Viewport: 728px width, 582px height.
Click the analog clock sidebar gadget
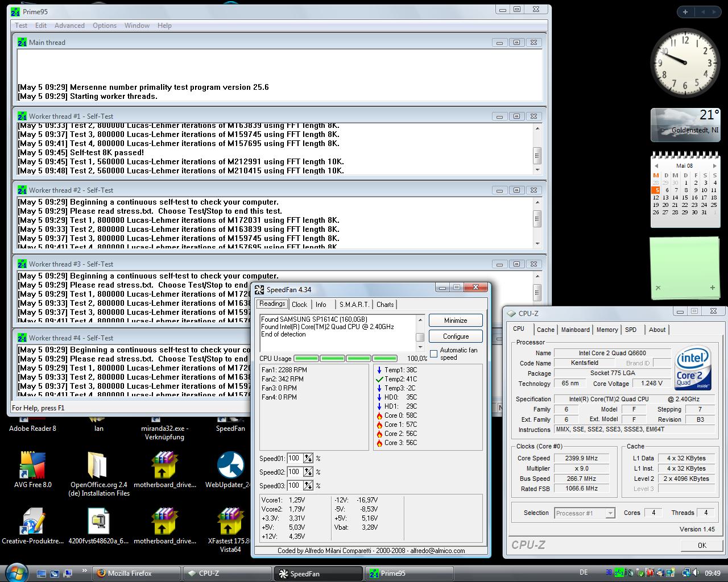(x=684, y=63)
